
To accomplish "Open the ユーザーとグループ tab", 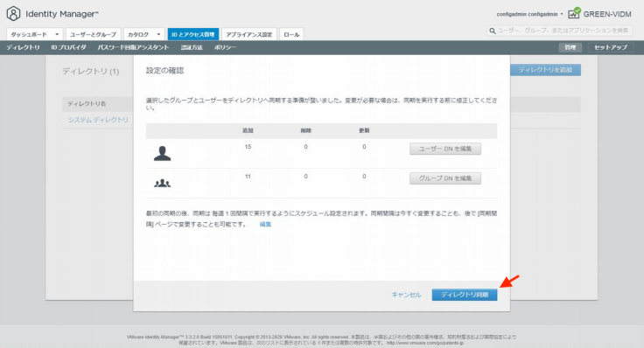I will pyautogui.click(x=94, y=34).
